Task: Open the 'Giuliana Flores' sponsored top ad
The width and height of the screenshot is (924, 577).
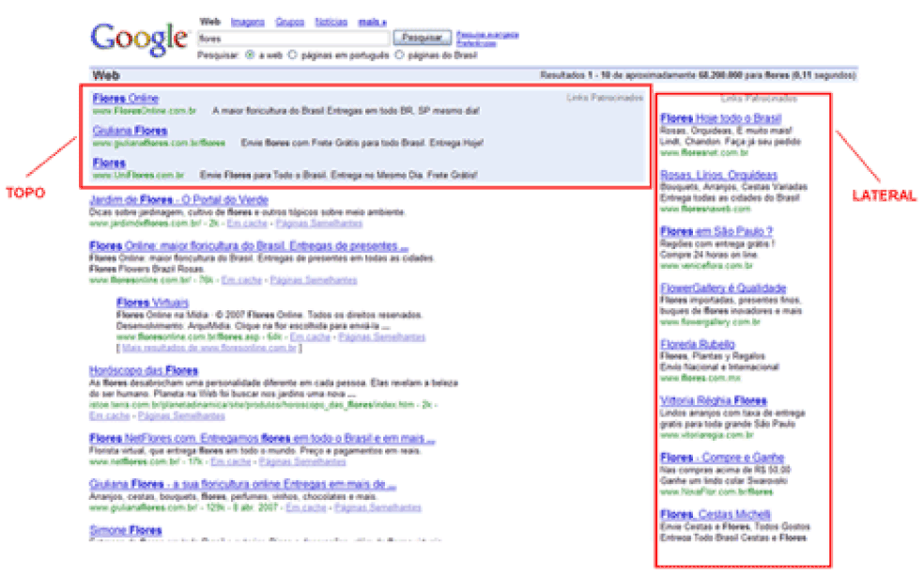Action: click(131, 131)
